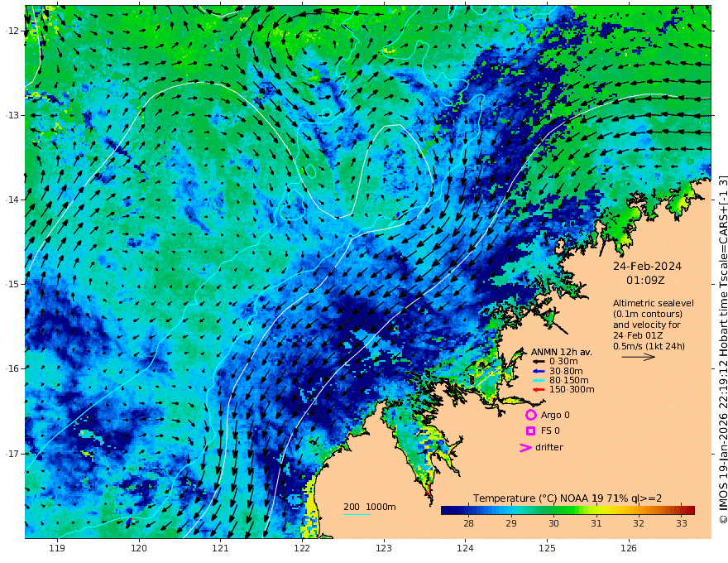Click the '200' isobath legend label

[352, 507]
